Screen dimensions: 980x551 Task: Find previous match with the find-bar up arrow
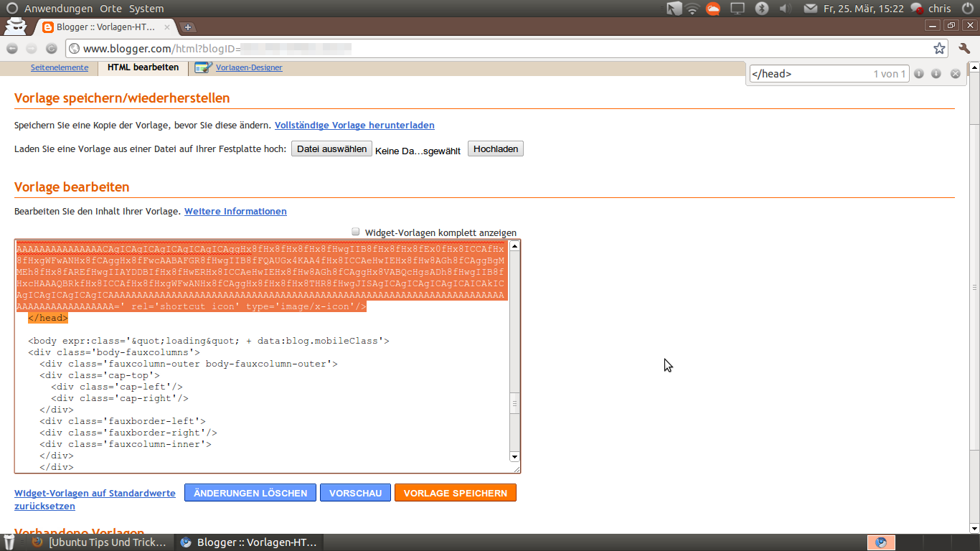919,73
